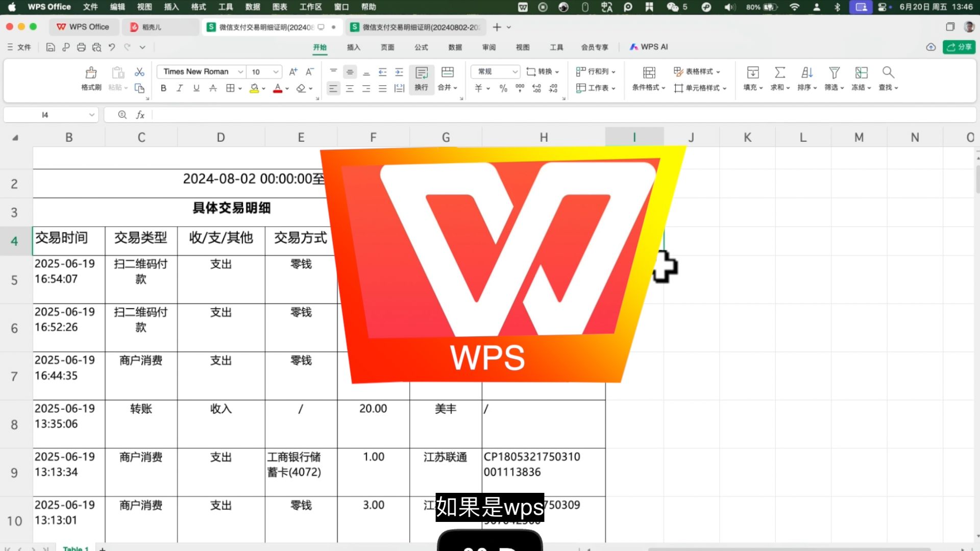Click the Redo arrow icon
980x551 pixels.
tap(127, 47)
